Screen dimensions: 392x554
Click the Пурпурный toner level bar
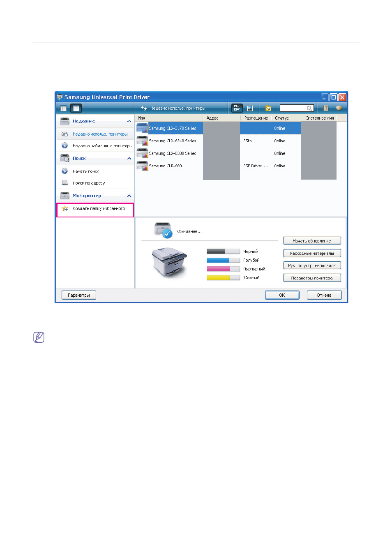pyautogui.click(x=223, y=269)
